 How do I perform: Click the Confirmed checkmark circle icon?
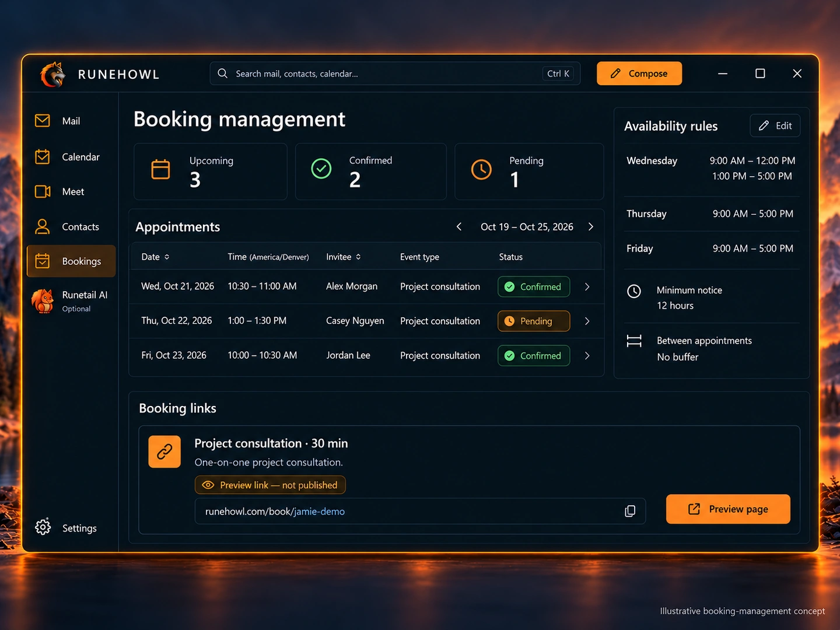321,169
